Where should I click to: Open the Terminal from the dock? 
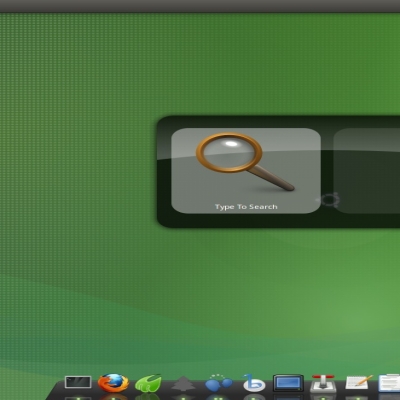(78, 382)
